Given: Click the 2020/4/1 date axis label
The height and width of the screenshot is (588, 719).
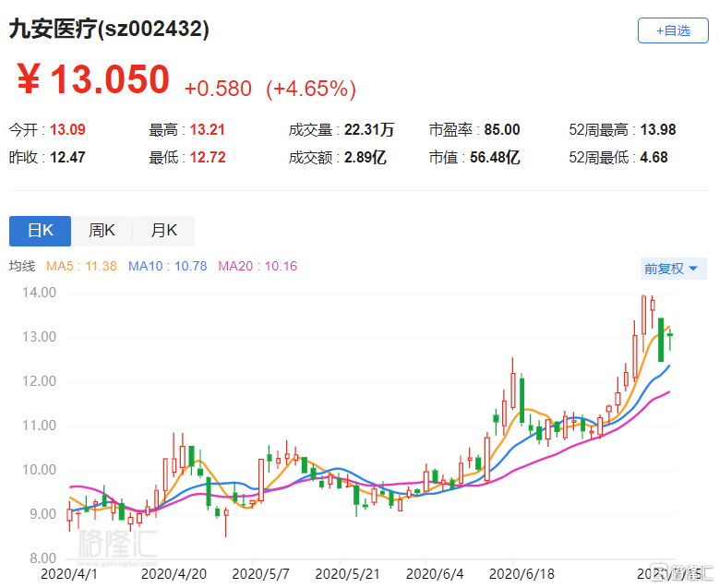Looking at the screenshot, I should (69, 574).
